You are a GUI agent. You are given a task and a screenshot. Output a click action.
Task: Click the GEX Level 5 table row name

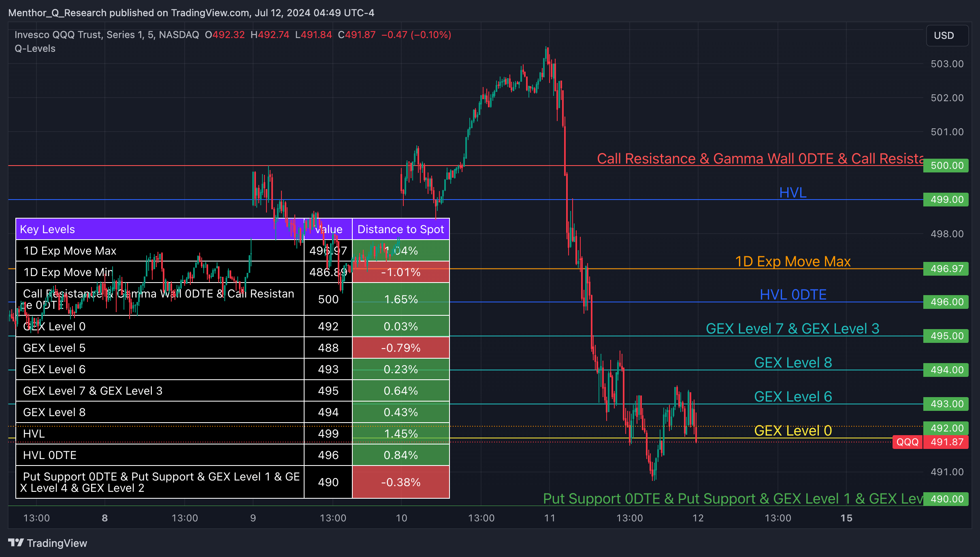pos(54,348)
